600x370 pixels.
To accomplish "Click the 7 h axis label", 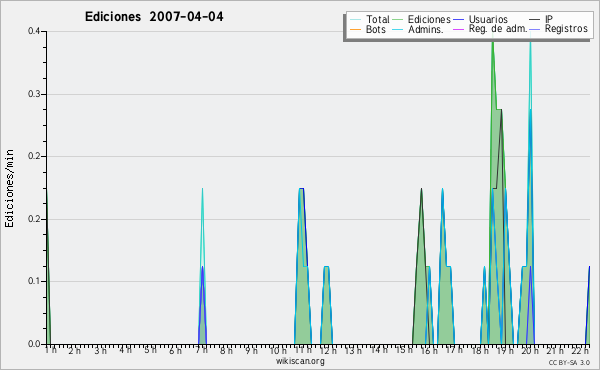I will [x=202, y=350].
